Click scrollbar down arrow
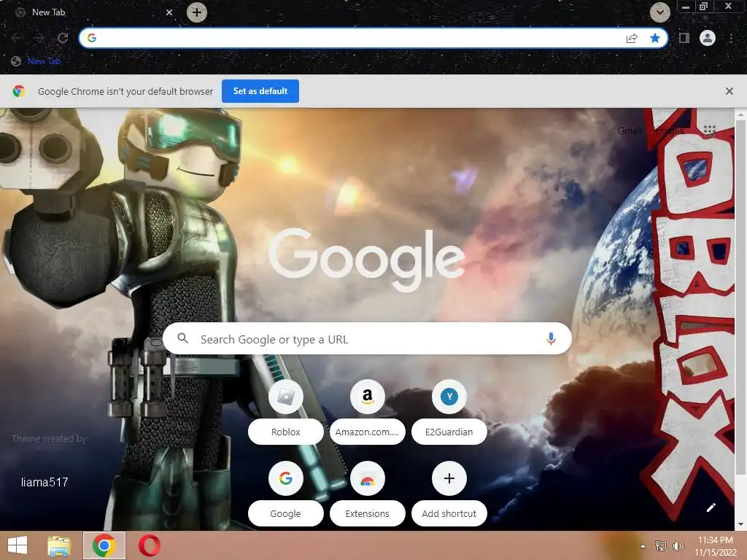This screenshot has width=747, height=560. coord(740,525)
